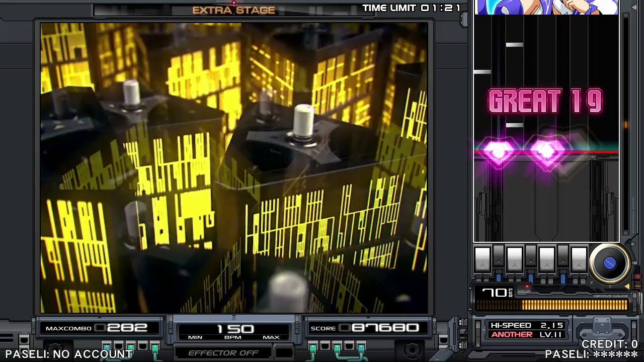The width and height of the screenshot is (644, 362).
Task: Click the left pink note explosion
Action: (x=498, y=151)
